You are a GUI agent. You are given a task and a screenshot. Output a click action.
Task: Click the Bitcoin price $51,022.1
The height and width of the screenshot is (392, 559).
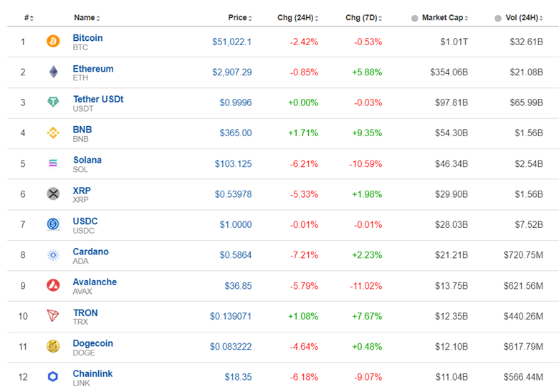pos(231,42)
